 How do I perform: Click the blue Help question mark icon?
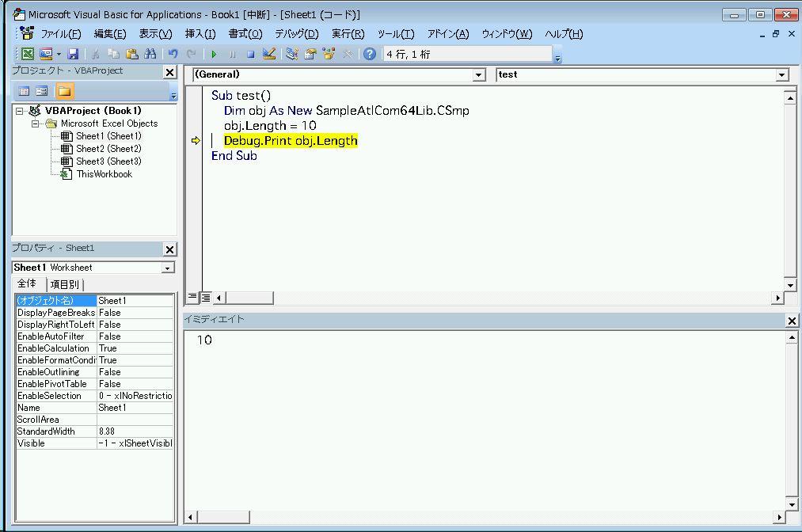click(x=369, y=54)
